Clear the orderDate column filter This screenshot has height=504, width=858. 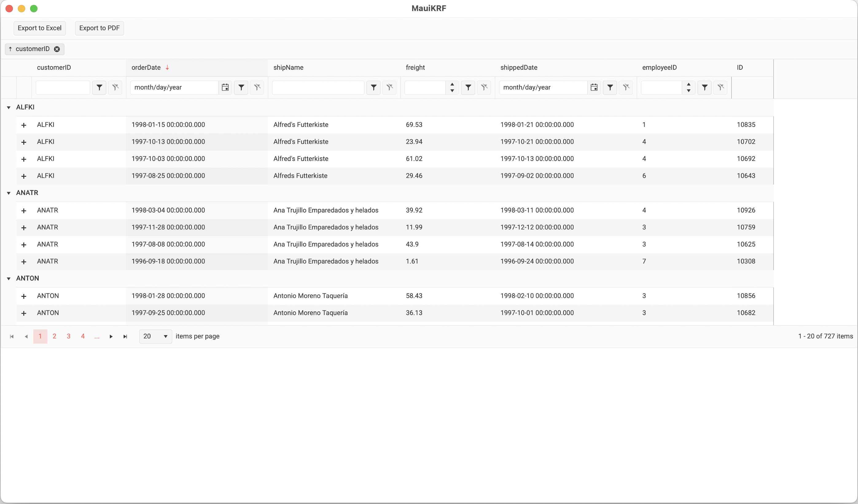[257, 87]
